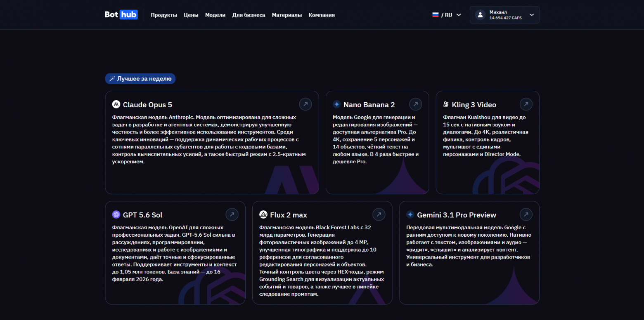Image resolution: width=644 pixels, height=320 pixels.
Task: Open the Модели menu item
Action: pyautogui.click(x=215, y=15)
